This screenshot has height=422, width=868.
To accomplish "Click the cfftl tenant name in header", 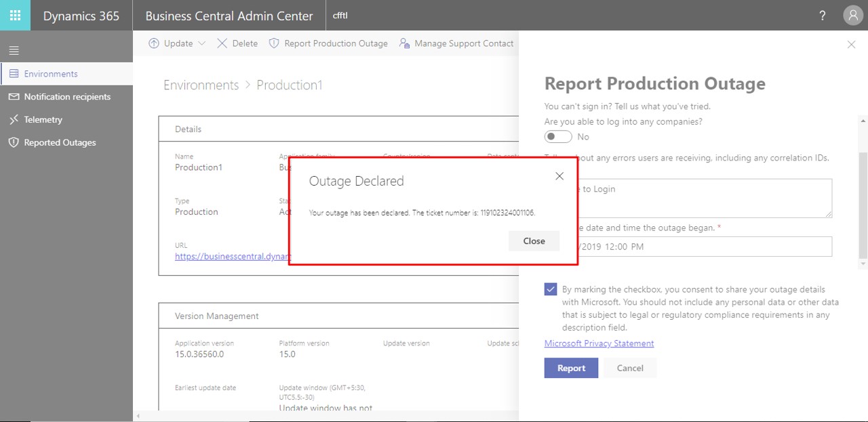I will click(x=340, y=16).
